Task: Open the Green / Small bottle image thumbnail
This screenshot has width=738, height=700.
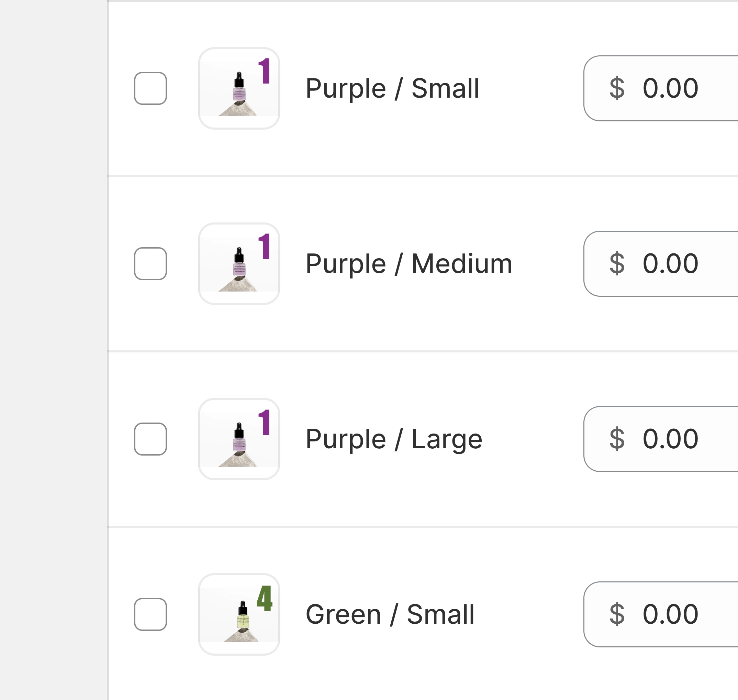Action: [239, 614]
